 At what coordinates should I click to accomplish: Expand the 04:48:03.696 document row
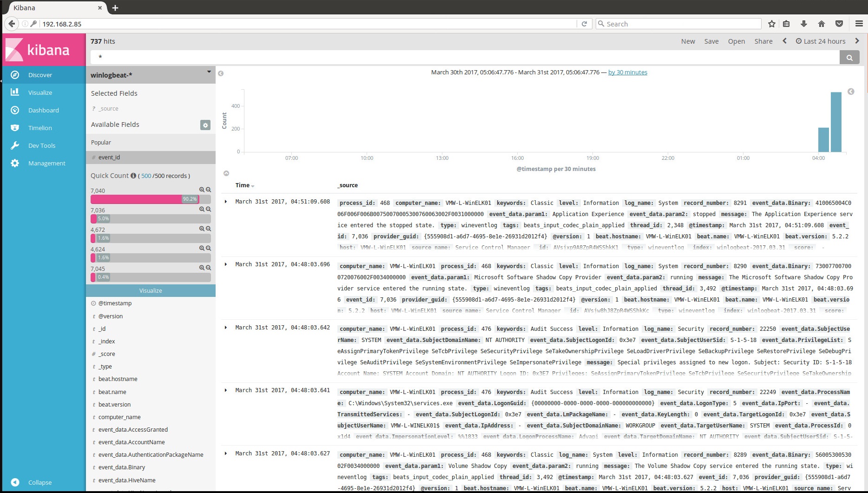click(226, 264)
